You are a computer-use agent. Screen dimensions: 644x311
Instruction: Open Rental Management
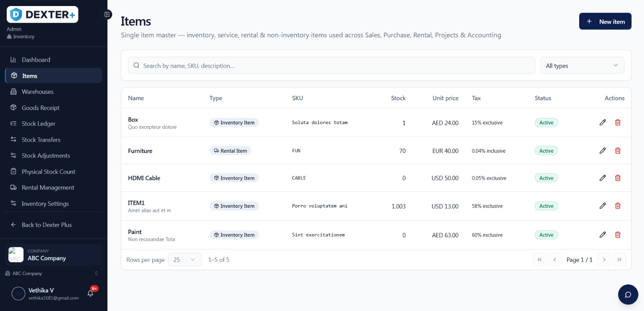pos(54,188)
